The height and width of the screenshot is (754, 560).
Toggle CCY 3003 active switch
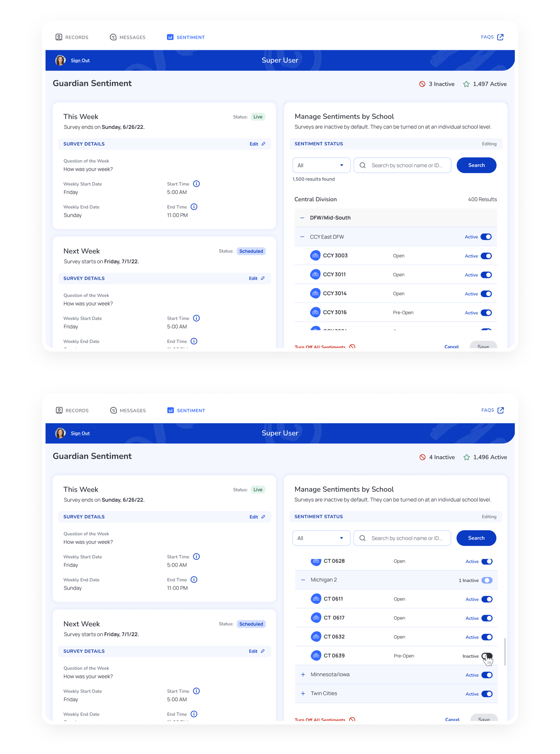[x=486, y=256]
